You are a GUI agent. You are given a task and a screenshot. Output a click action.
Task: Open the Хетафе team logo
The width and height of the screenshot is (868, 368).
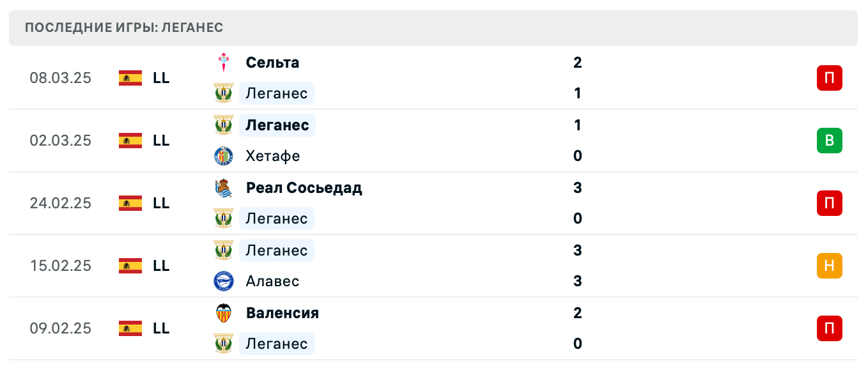pos(223,156)
